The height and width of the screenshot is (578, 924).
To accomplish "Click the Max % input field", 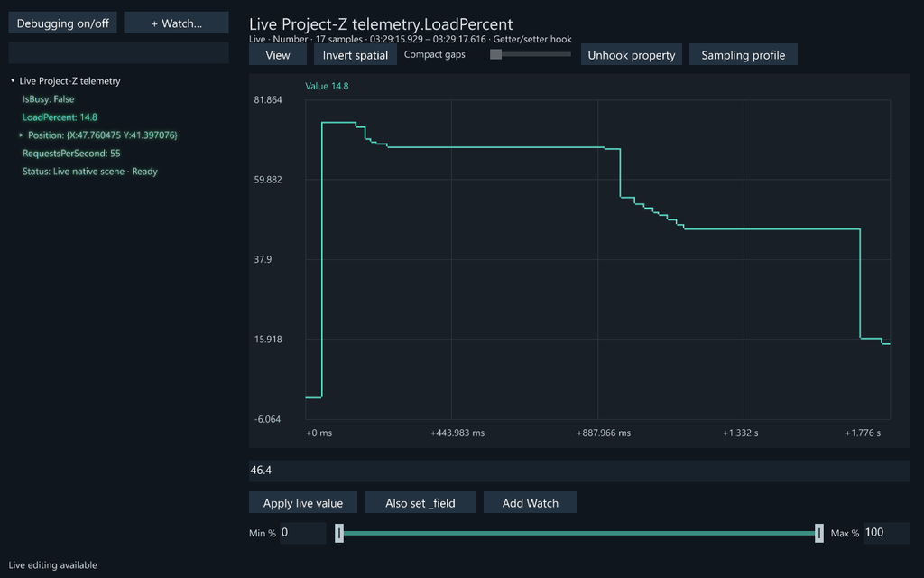I will click(886, 533).
